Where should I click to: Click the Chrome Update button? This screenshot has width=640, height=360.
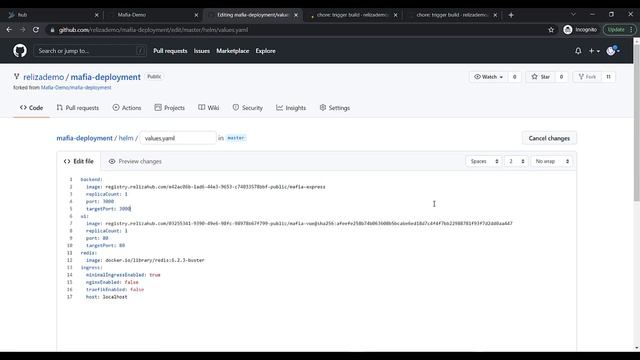pos(619,30)
